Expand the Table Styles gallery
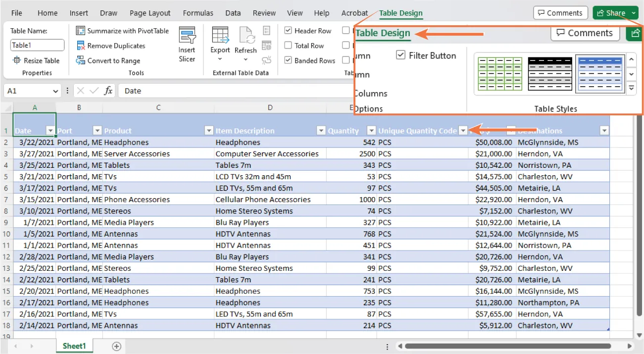This screenshot has width=644, height=354. click(x=631, y=88)
